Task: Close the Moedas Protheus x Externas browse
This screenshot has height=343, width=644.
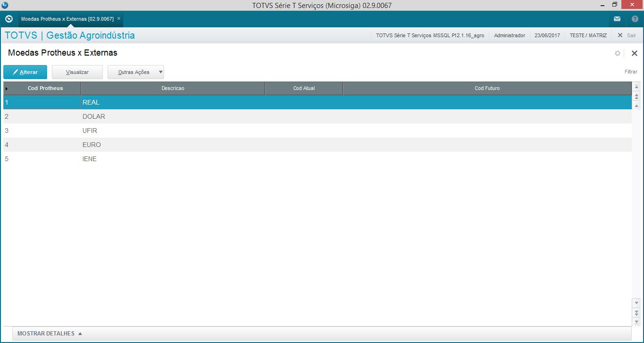Action: (x=635, y=53)
